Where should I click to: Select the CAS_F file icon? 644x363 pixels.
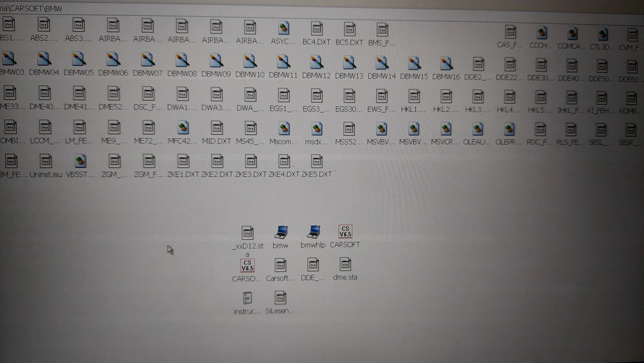click(510, 32)
